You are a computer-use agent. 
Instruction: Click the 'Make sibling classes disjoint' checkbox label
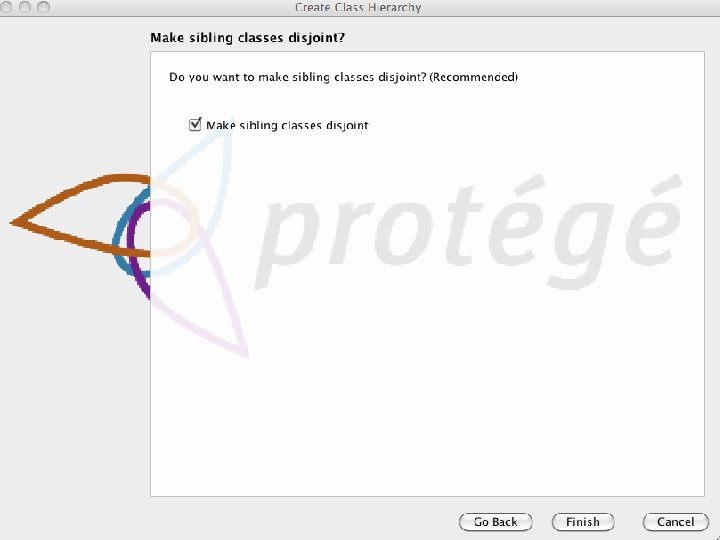(x=287, y=125)
